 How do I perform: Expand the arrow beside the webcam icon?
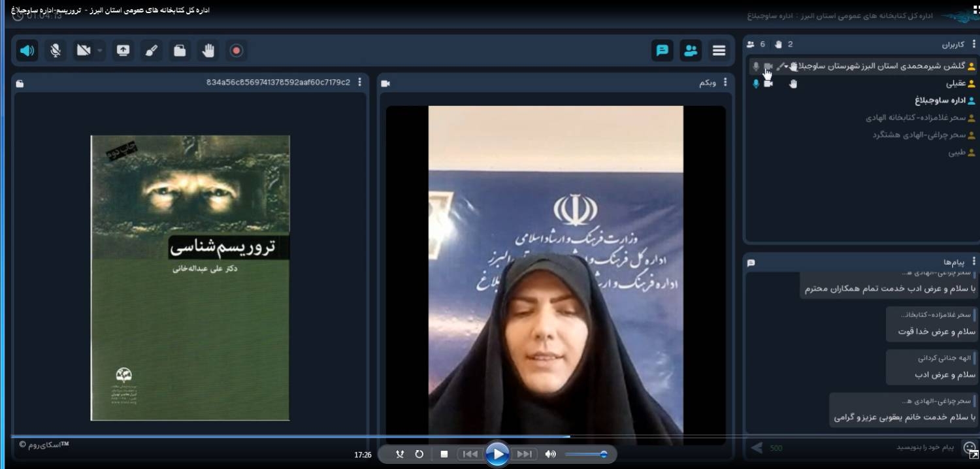100,50
